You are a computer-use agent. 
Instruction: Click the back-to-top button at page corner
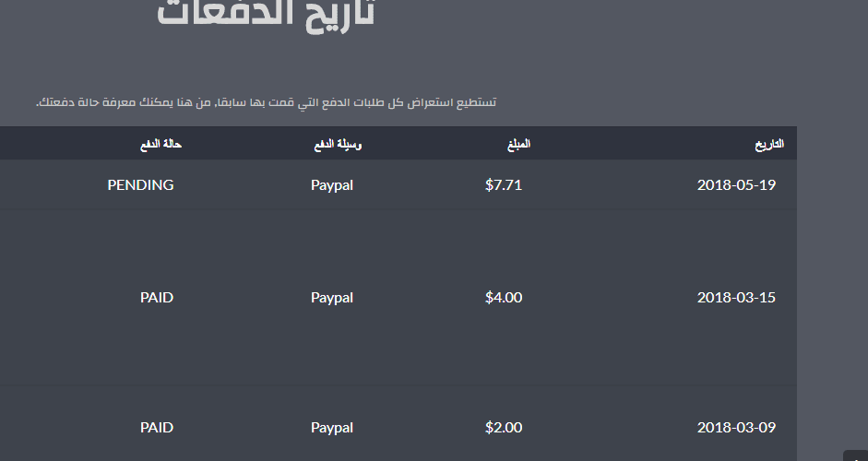[x=856, y=456]
